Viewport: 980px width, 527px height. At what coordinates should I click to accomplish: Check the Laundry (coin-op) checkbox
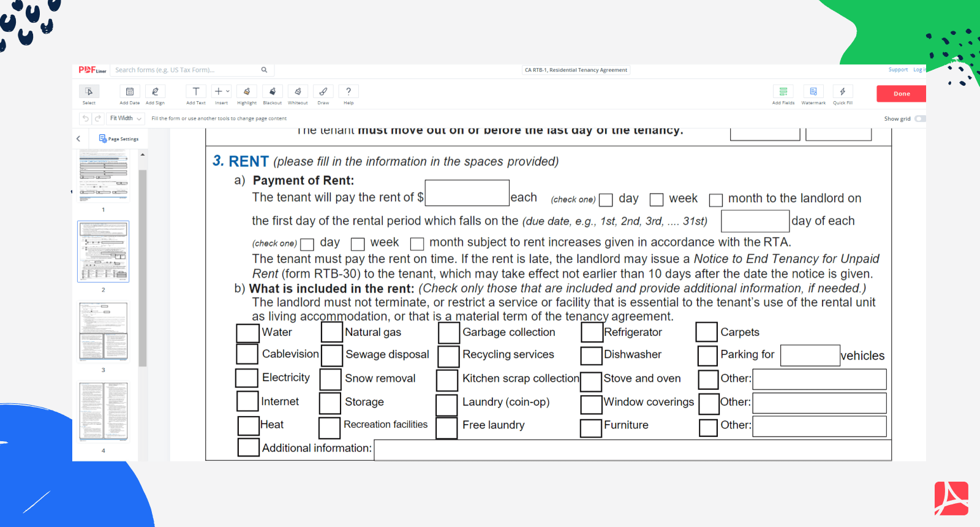click(x=447, y=405)
